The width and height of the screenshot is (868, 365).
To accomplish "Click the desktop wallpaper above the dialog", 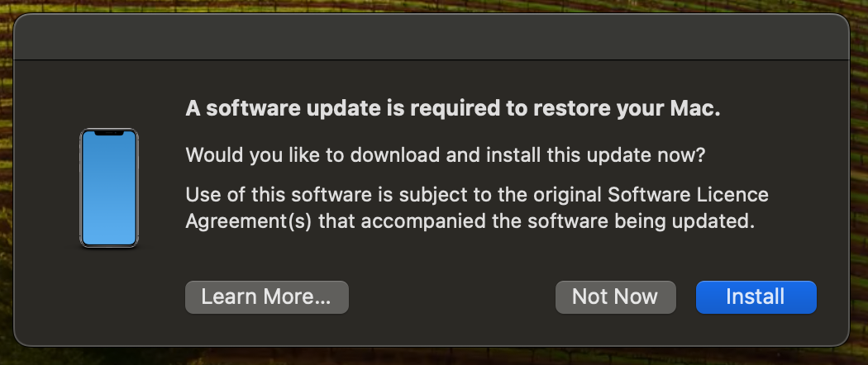I will pos(432,7).
